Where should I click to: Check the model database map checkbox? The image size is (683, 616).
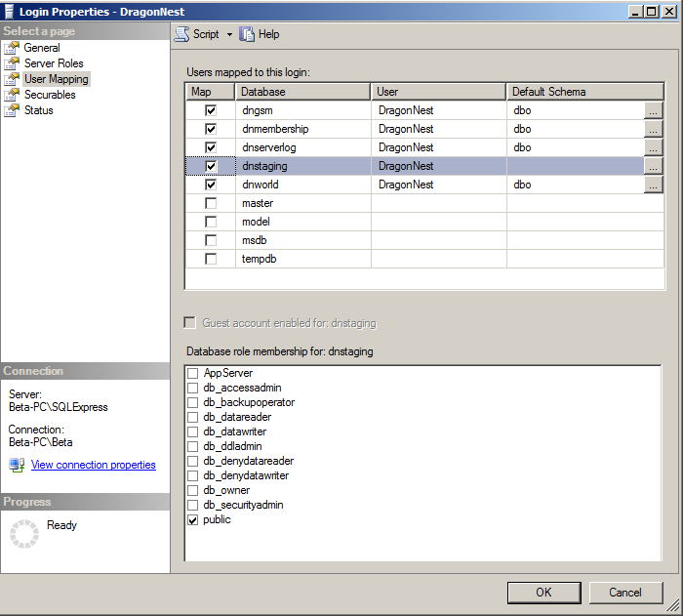click(x=211, y=222)
